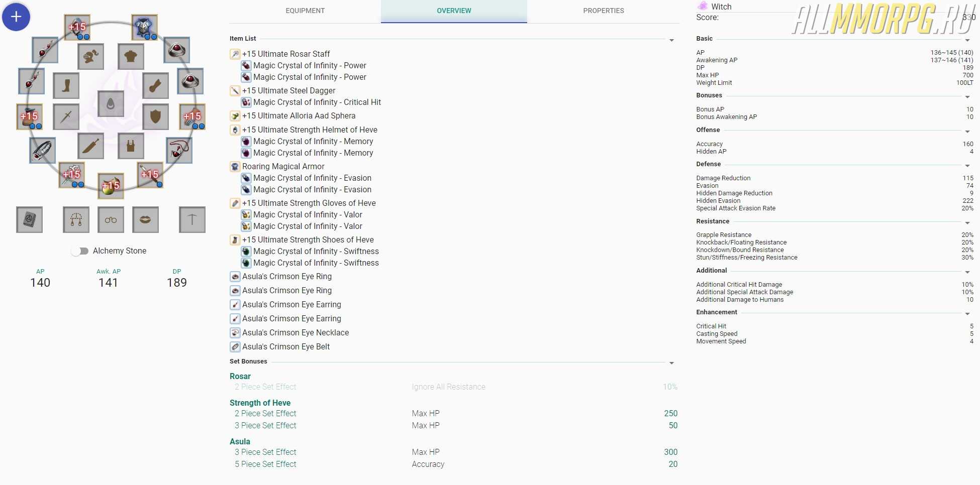Toggle the Alchemy Stone switch

pyautogui.click(x=79, y=251)
